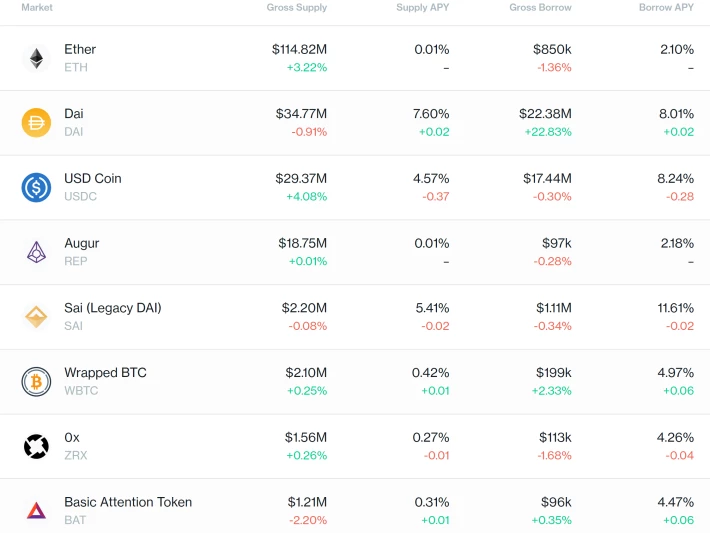Open the USD Coin market link

[x=93, y=178]
